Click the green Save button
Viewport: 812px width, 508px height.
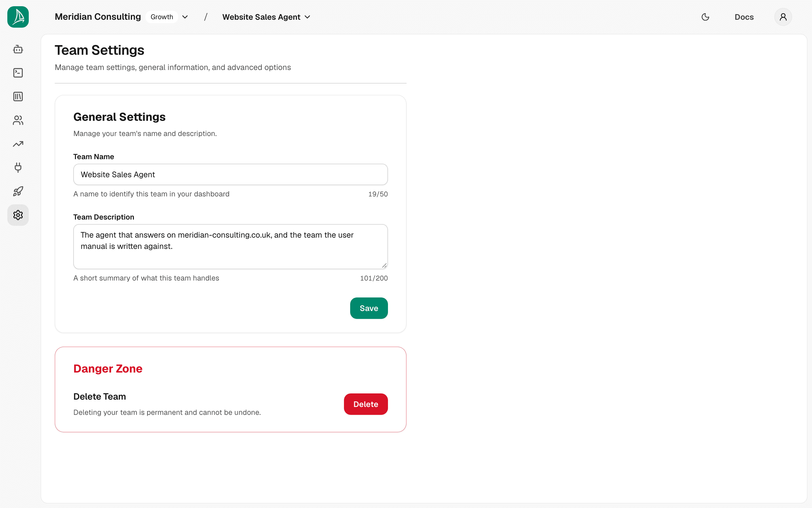[369, 308]
